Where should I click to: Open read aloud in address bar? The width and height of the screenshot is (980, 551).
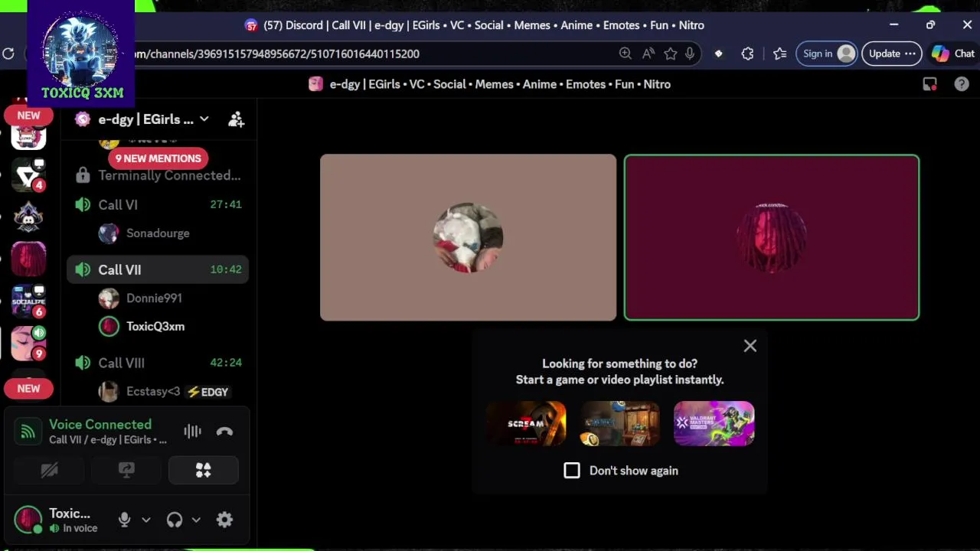(648, 54)
